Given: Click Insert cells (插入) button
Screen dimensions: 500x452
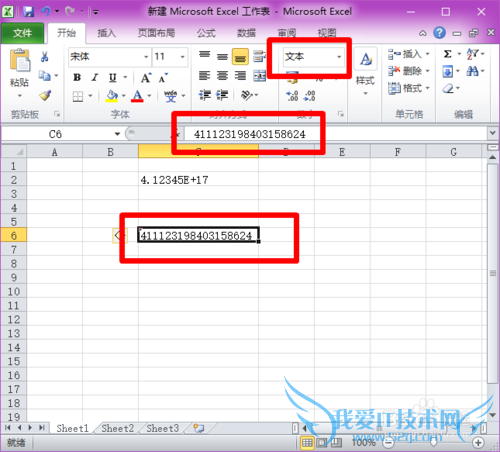Looking at the screenshot, I should pos(409,54).
